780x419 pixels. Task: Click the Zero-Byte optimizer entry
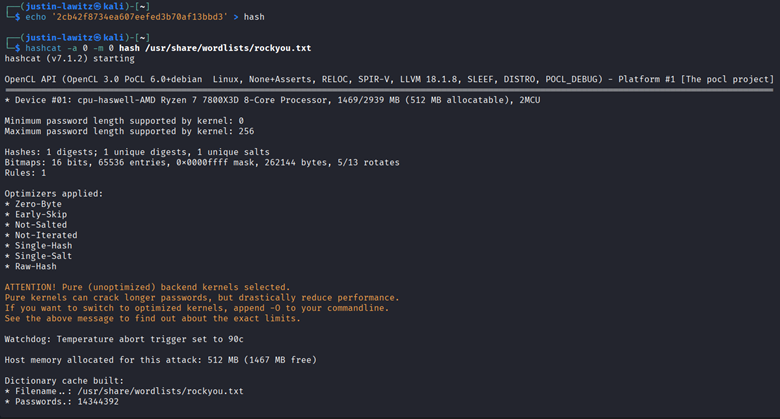point(37,204)
